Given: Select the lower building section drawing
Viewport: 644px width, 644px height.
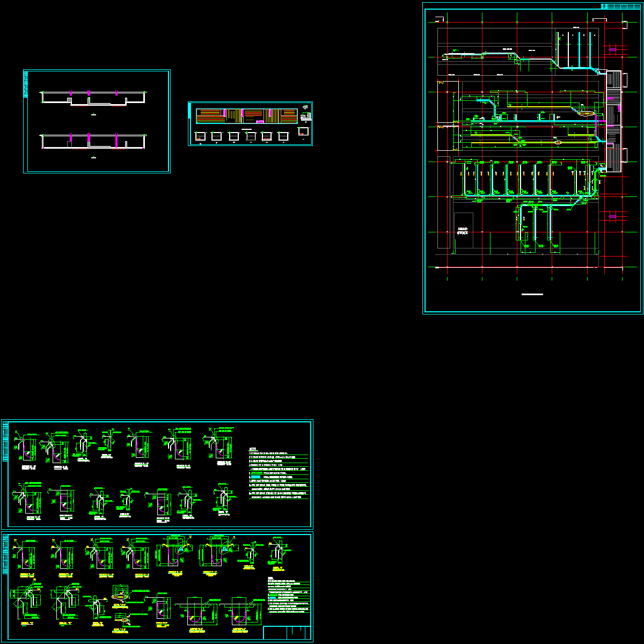Looking at the screenshot, I should click(94, 141).
